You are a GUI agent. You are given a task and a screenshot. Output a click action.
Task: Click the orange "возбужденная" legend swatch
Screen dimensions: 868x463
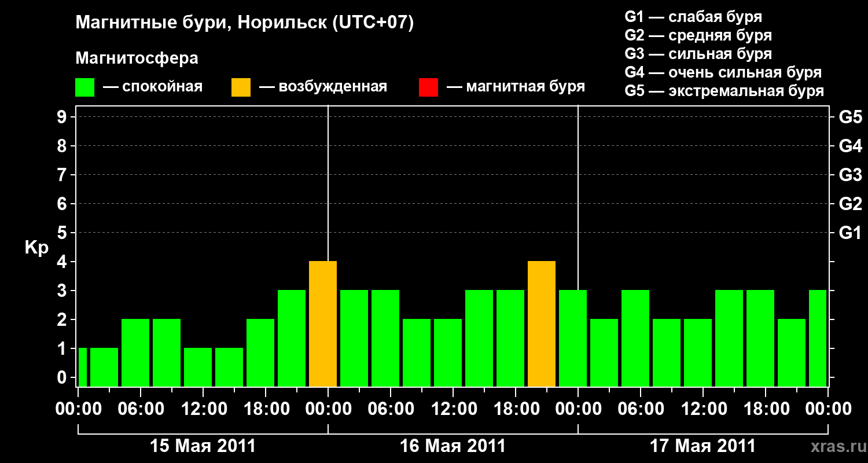click(x=241, y=87)
